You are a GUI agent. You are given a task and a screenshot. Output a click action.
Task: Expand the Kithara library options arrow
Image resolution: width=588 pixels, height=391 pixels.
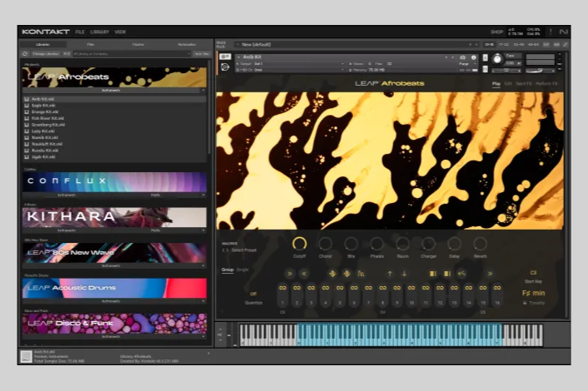click(203, 230)
